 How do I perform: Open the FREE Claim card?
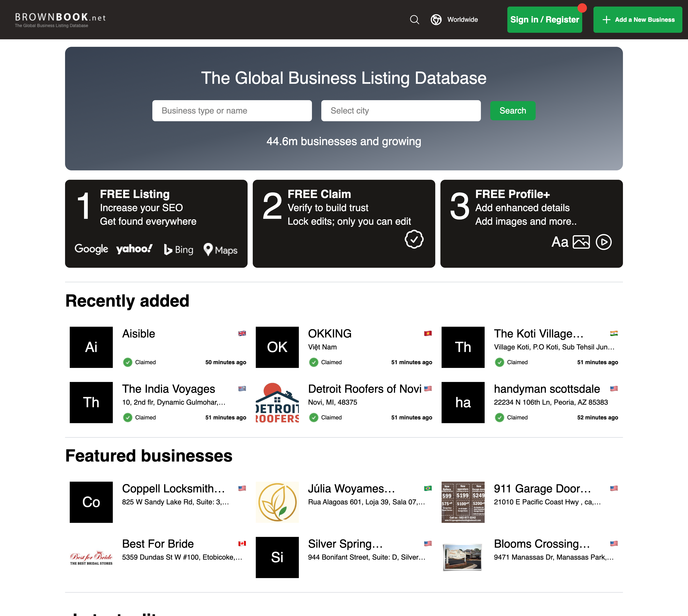point(344,224)
